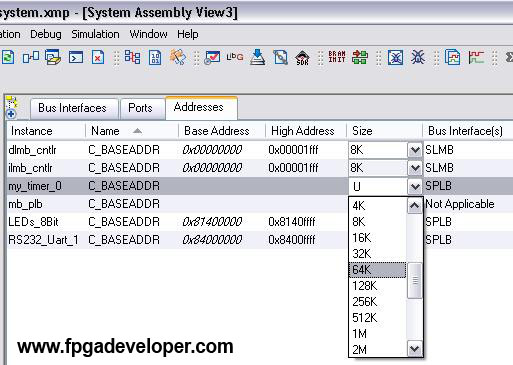Choose 32K from the size list
The width and height of the screenshot is (513, 365).
[378, 254]
